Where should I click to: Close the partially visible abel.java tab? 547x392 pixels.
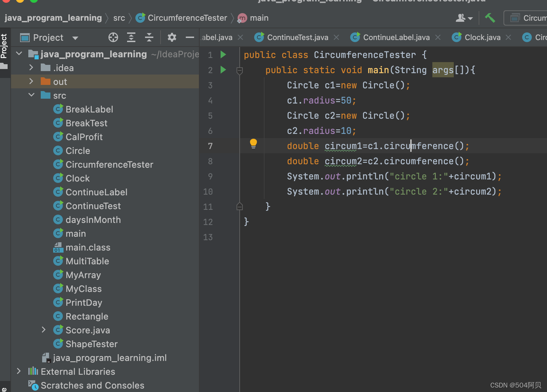[241, 37]
